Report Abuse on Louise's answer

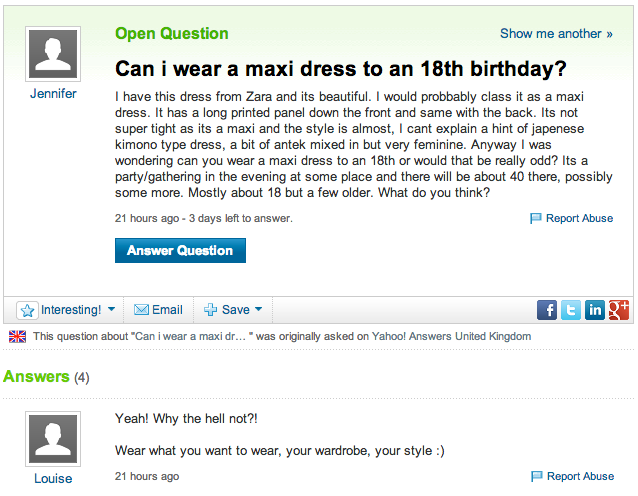(580, 476)
